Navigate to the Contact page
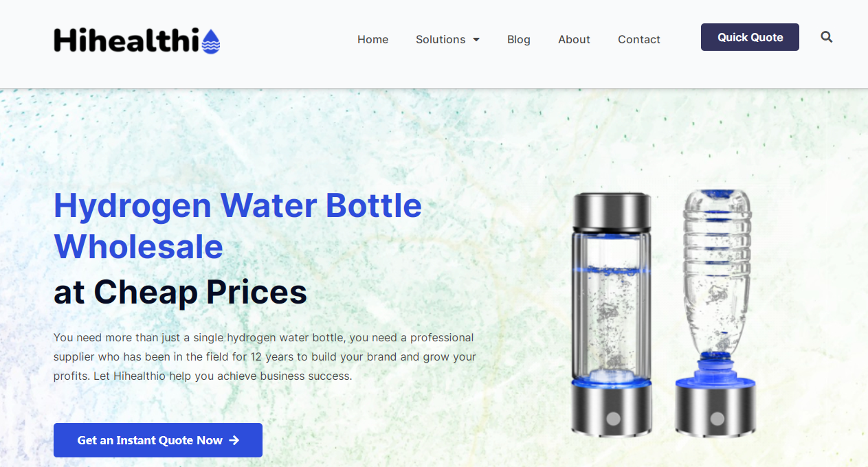The width and height of the screenshot is (868, 467). pos(639,40)
